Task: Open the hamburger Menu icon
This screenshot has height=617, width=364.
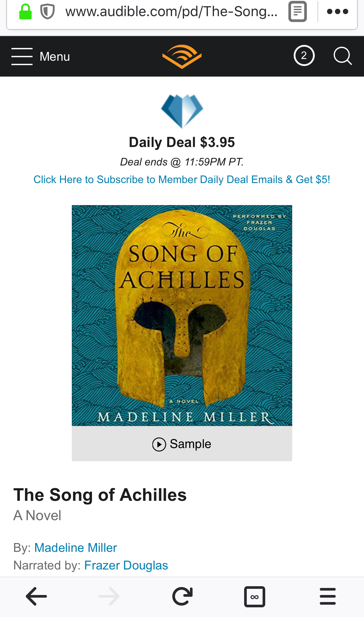Action: pos(22,56)
